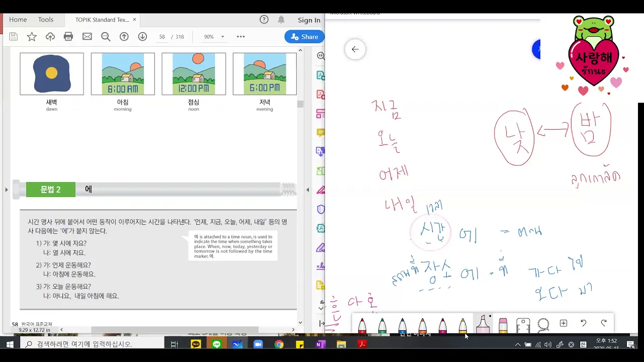Open the search tool atop Acrobat's right pane
Screen dimensions: 644x362
pyautogui.click(x=320, y=56)
